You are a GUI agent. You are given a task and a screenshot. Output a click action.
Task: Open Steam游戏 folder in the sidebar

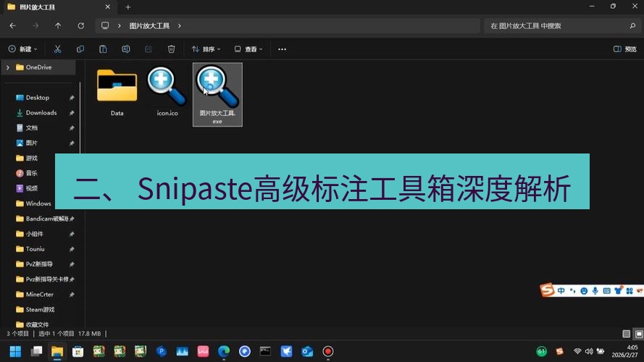pos(40,309)
